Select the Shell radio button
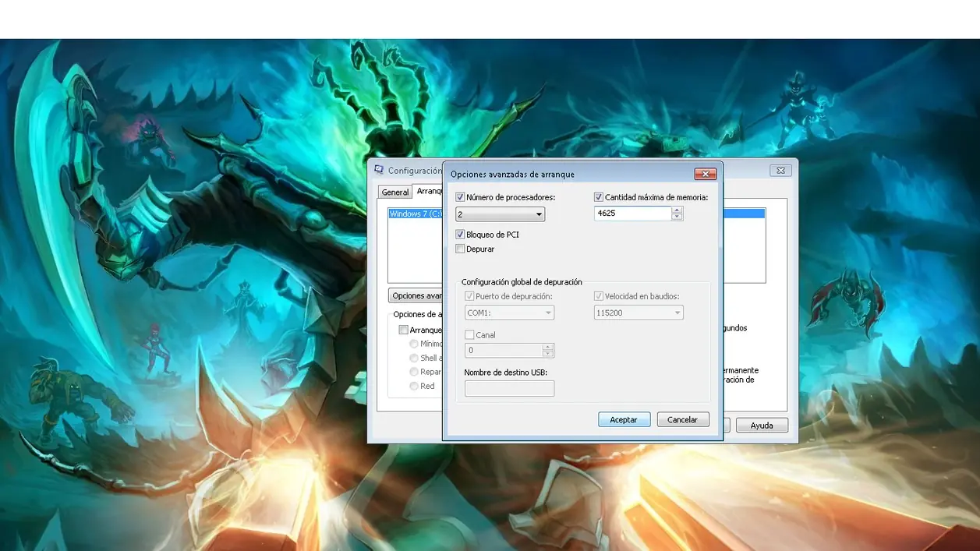Viewport: 980px width, 551px height. [x=414, y=358]
